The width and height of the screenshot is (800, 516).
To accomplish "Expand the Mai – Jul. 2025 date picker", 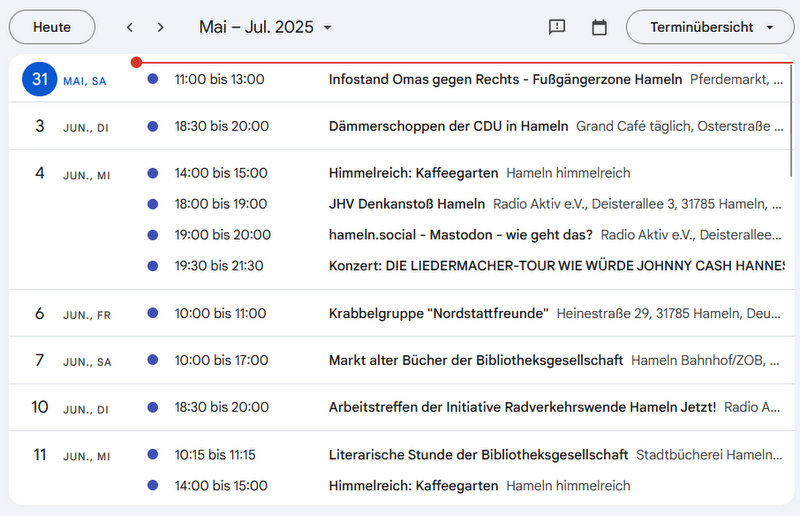I will pyautogui.click(x=265, y=27).
